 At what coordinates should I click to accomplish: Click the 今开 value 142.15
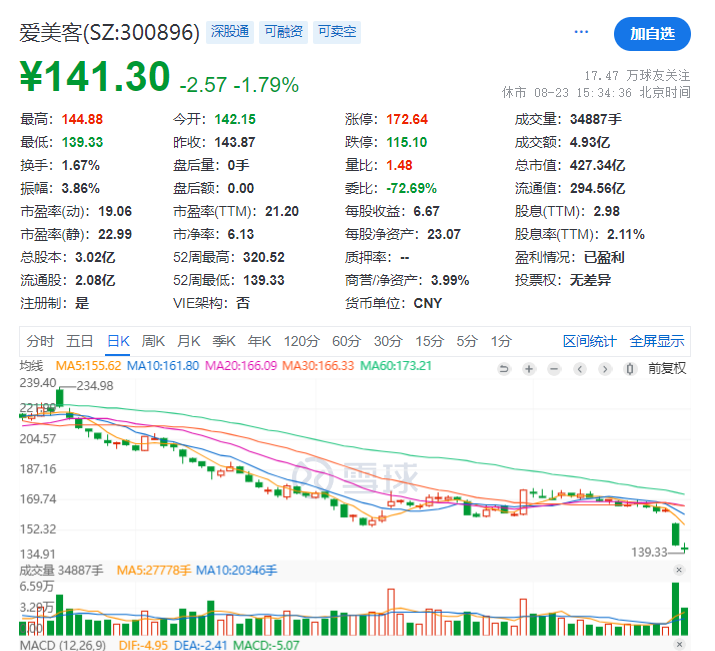tap(235, 119)
